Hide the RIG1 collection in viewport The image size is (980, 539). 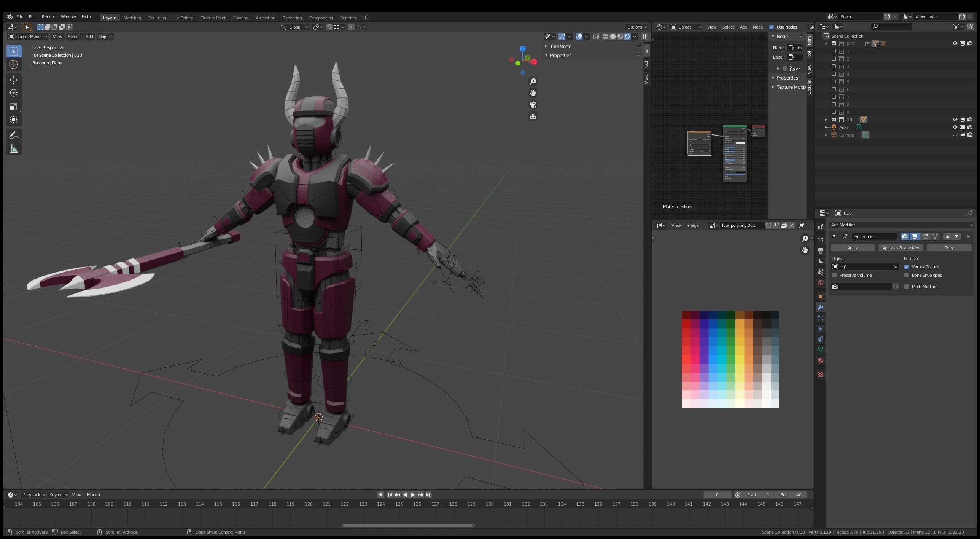point(955,43)
